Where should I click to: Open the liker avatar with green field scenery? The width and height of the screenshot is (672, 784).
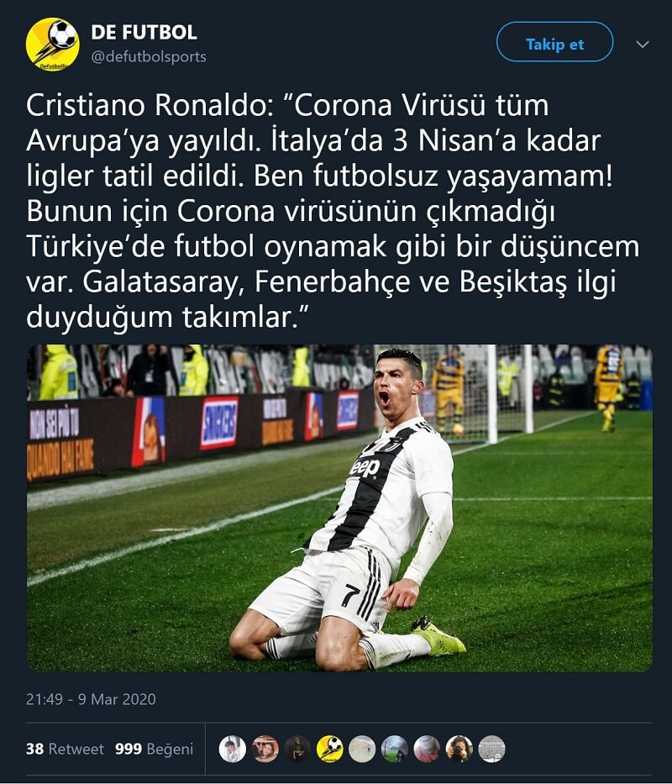pos(395,749)
